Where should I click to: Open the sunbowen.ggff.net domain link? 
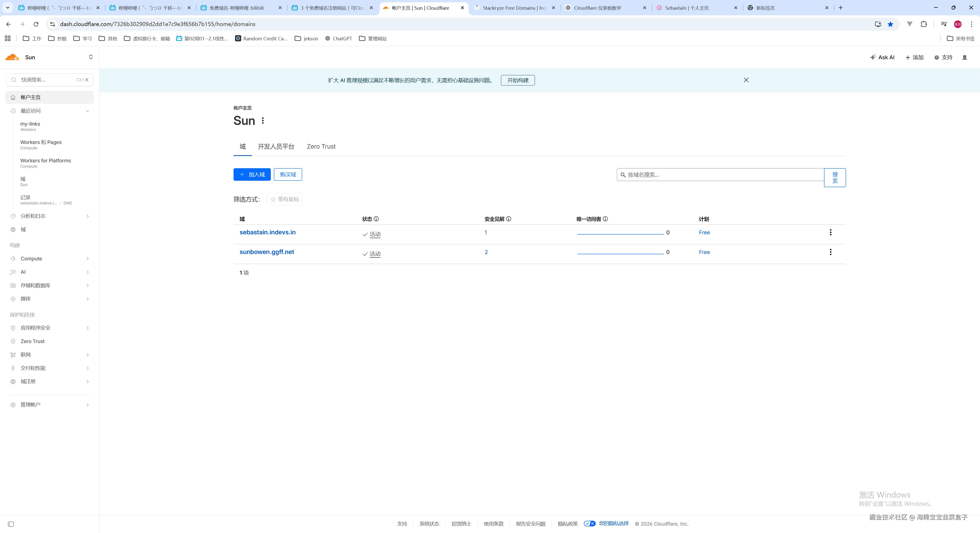pos(267,252)
